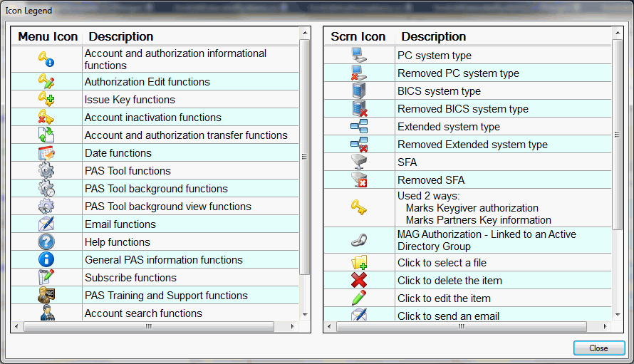The image size is (634, 364).
Task: Click the Removed SFA icon
Action: (x=359, y=180)
